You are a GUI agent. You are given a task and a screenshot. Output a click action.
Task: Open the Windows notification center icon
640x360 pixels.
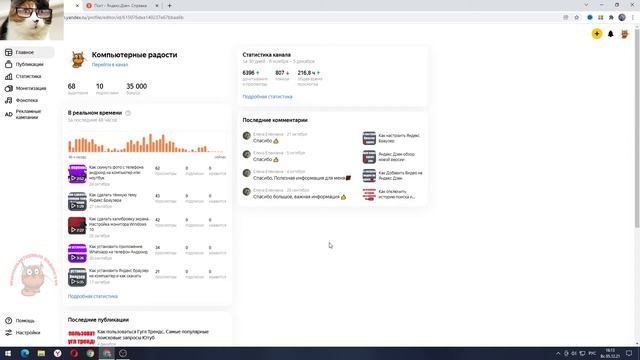pos(629,353)
